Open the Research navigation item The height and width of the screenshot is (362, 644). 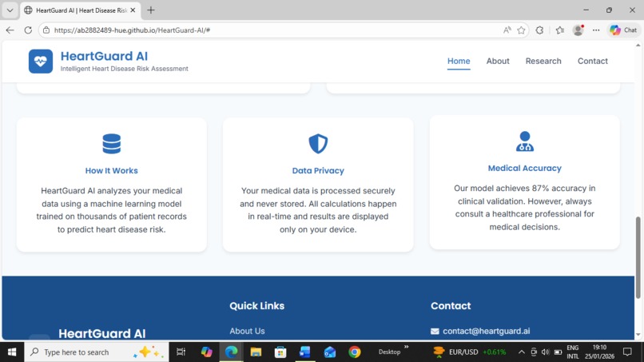point(543,62)
